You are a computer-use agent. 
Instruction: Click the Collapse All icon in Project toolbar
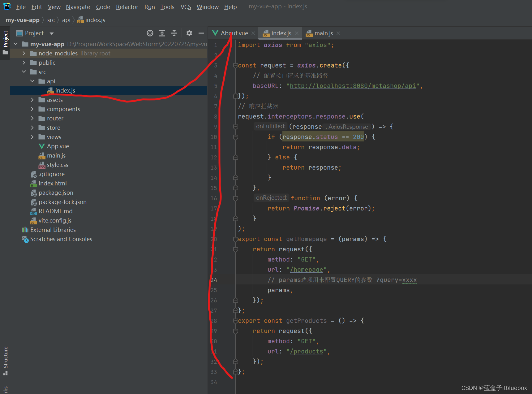[x=174, y=33]
